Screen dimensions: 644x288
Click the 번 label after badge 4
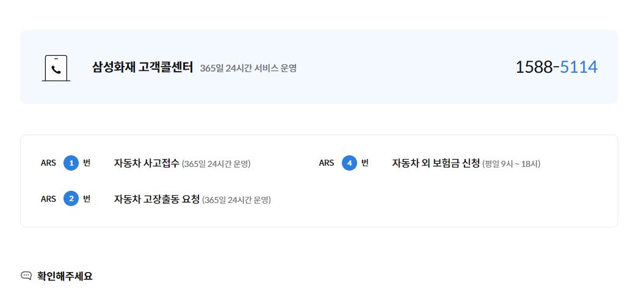[365, 163]
